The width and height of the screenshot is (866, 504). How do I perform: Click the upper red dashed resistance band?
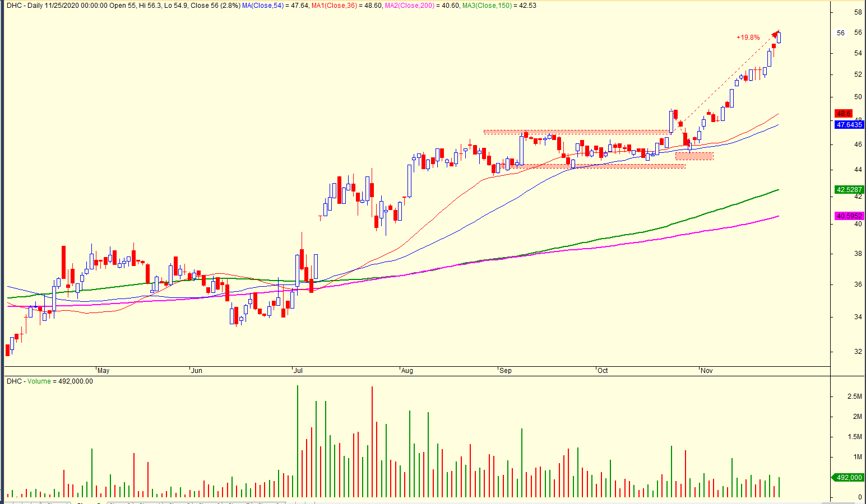pos(577,132)
